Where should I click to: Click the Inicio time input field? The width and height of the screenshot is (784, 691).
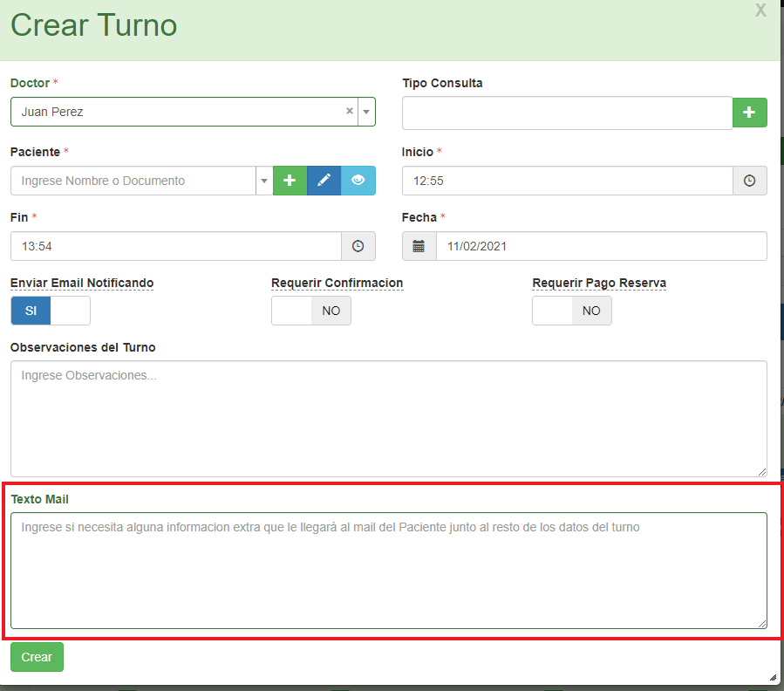pyautogui.click(x=567, y=181)
